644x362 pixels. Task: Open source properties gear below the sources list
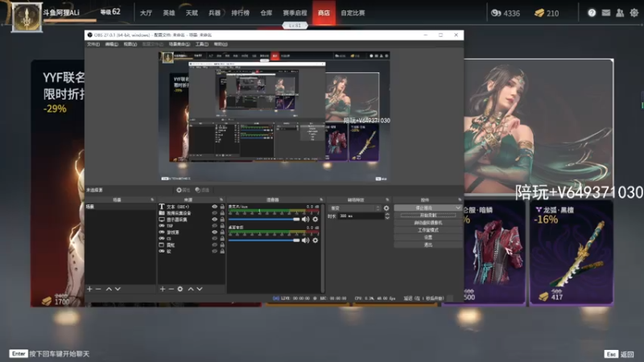point(180,289)
